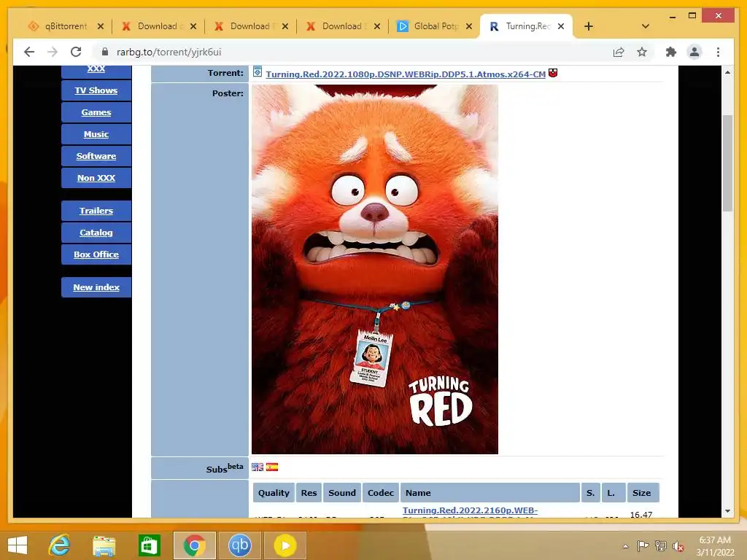The image size is (747, 560).
Task: Open the Music category
Action: [96, 134]
